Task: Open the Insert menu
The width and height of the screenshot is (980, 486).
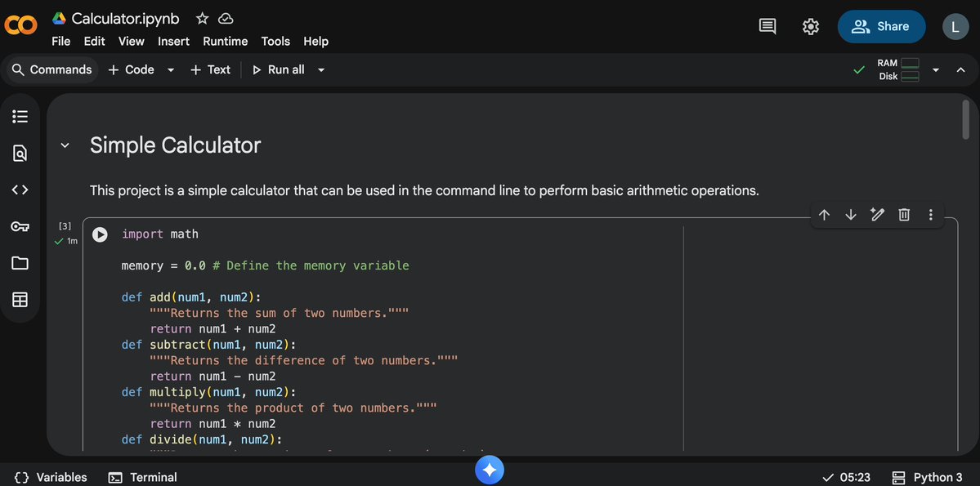Action: click(x=173, y=41)
